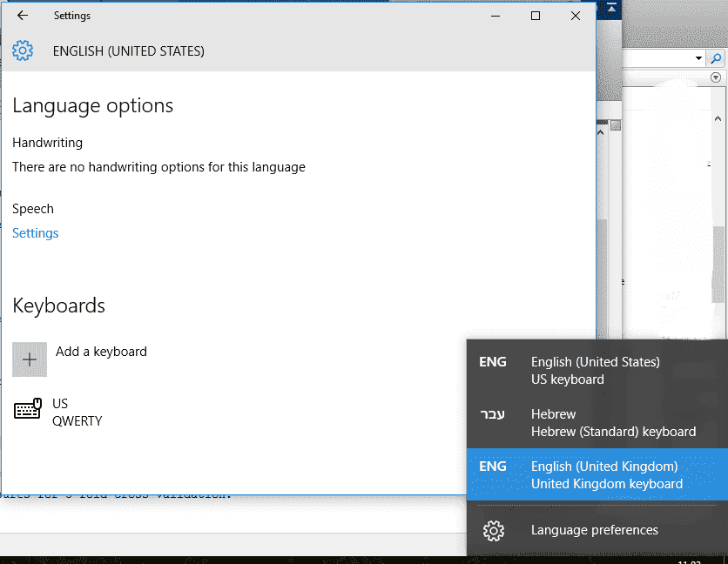
Task: Switch input to Hebrew (Standard) keyboard
Action: pos(597,422)
